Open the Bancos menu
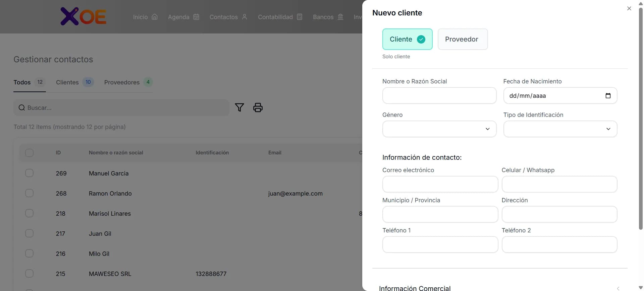 tap(328, 17)
